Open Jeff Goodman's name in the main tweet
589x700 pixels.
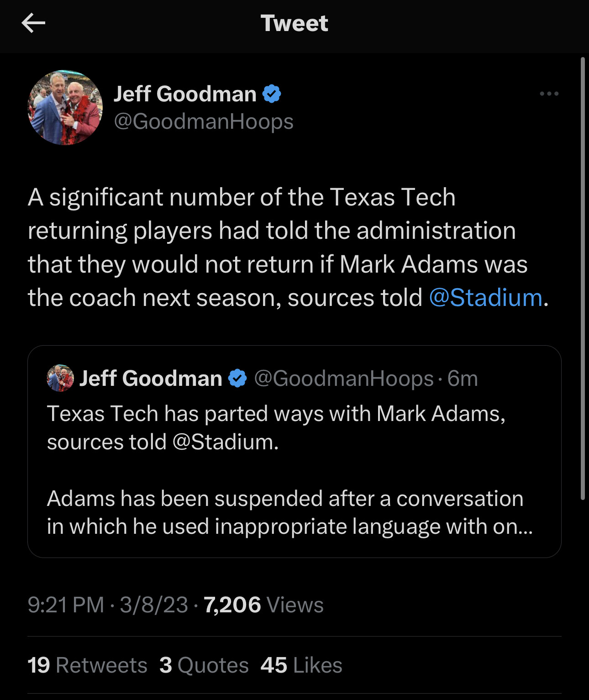click(x=185, y=94)
